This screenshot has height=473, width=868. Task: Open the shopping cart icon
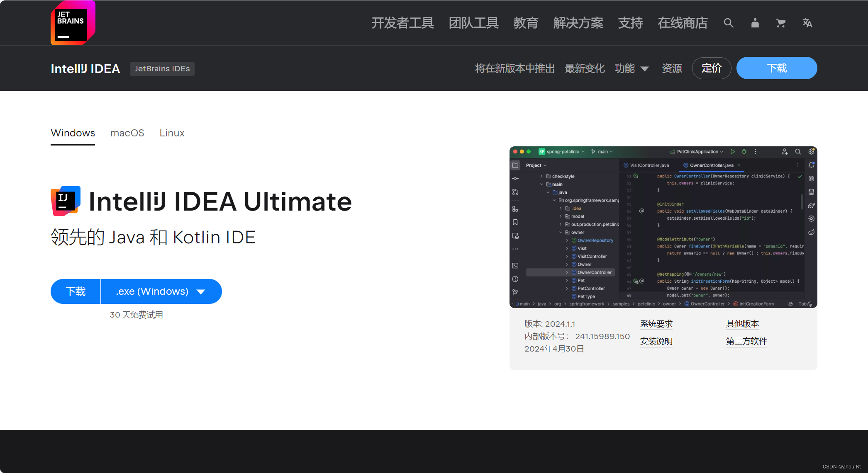[x=781, y=23]
